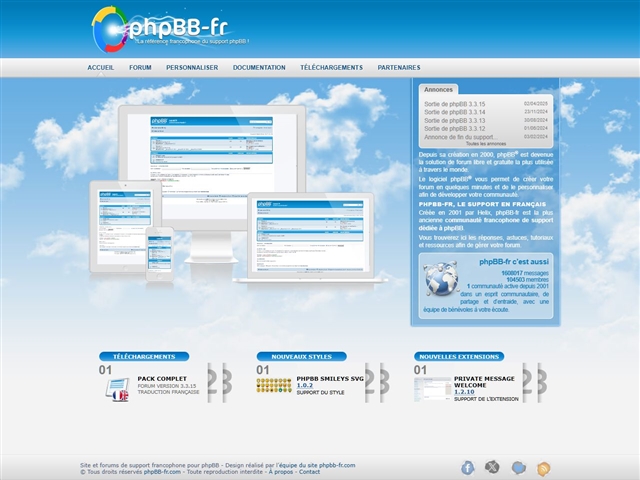Open the Pack complet title
The image size is (640, 480).
click(162, 379)
